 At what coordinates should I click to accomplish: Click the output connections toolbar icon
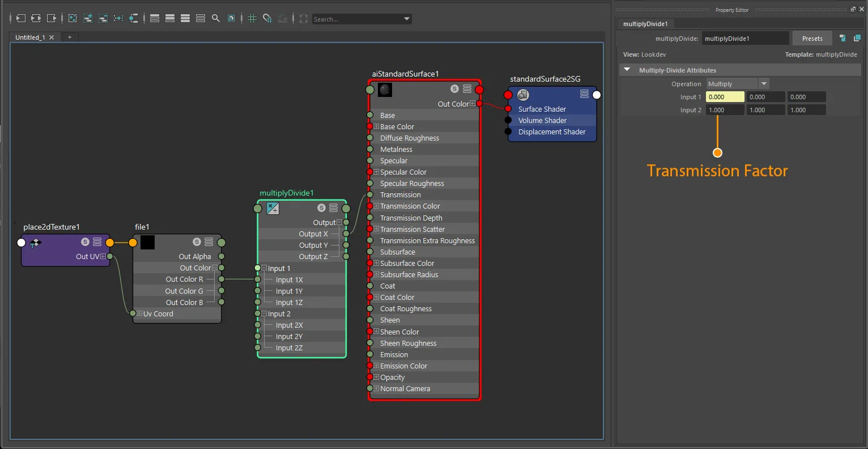pos(52,18)
